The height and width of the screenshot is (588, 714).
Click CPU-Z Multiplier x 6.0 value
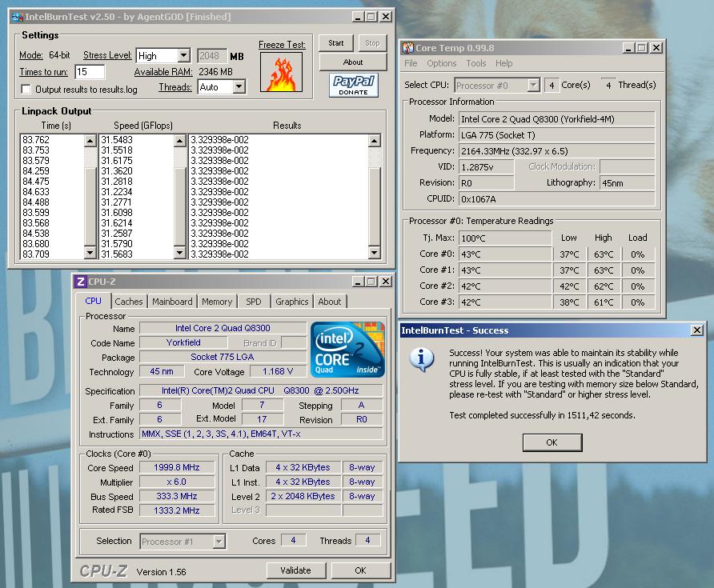(x=177, y=482)
